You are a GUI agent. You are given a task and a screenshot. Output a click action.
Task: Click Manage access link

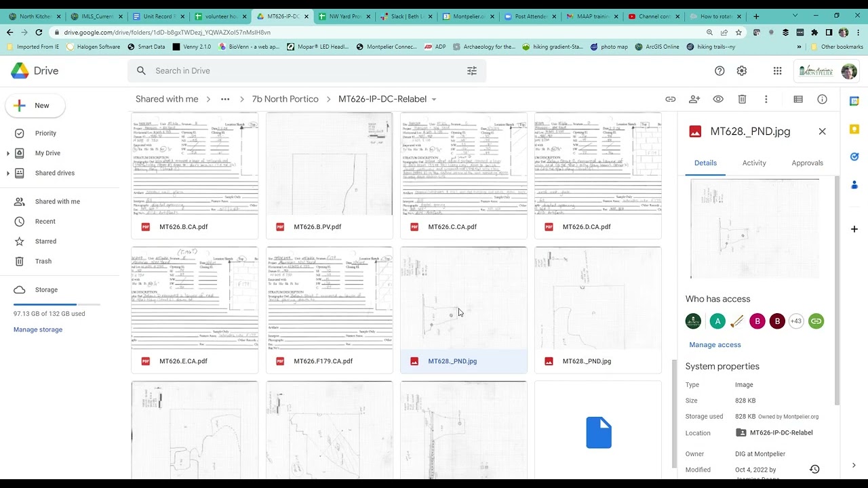pos(715,344)
